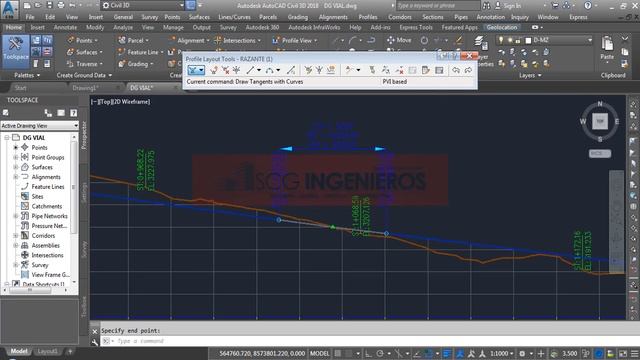The width and height of the screenshot is (640, 360).
Task: Click the Delete PVI tool icon
Action: click(x=225, y=70)
